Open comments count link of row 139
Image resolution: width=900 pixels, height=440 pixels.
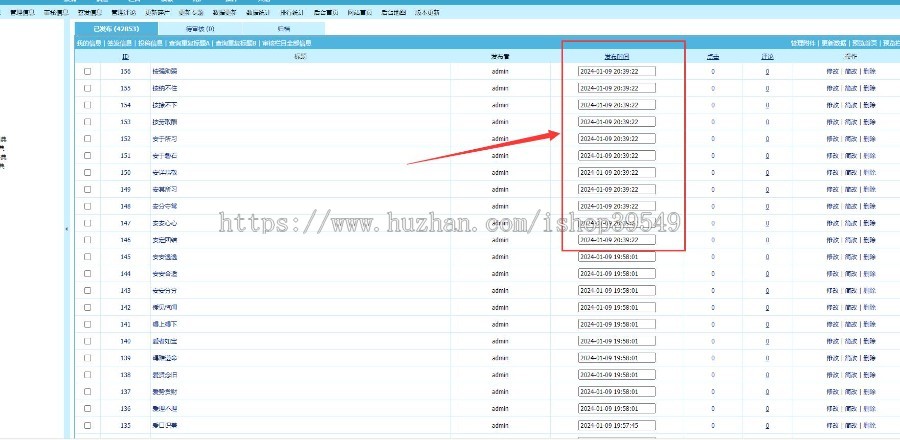[x=767, y=358]
